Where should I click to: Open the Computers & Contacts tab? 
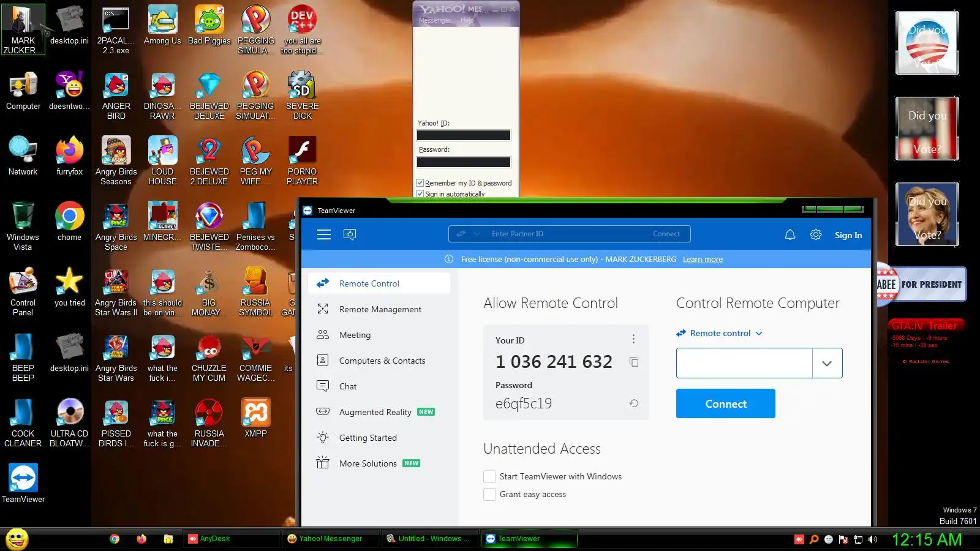[379, 361]
